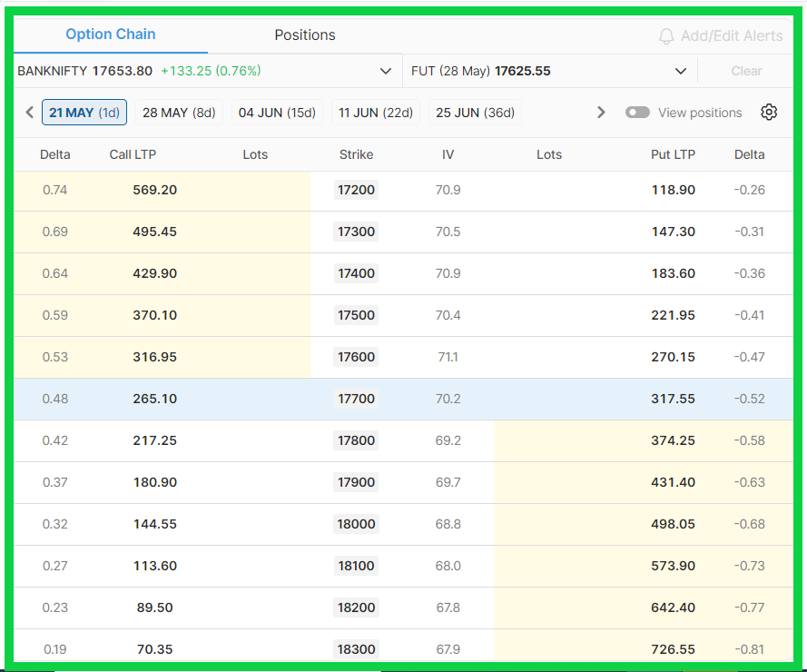Click IV value 71.1
807x672 pixels.
448,357
